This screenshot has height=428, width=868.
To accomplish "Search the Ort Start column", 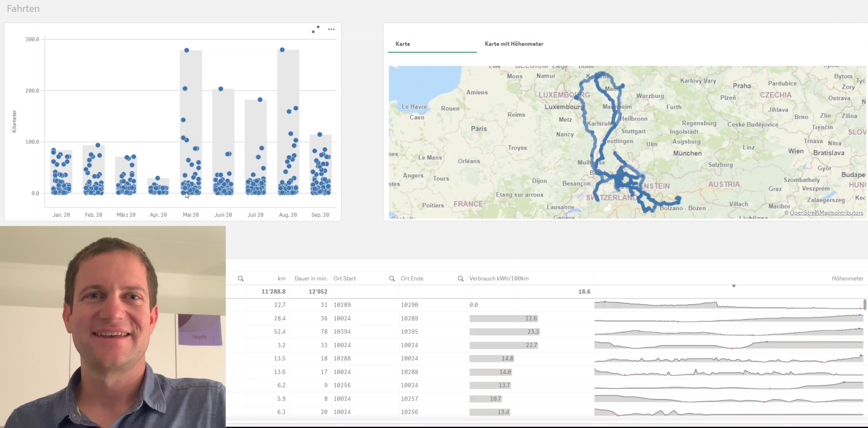I will [392, 279].
